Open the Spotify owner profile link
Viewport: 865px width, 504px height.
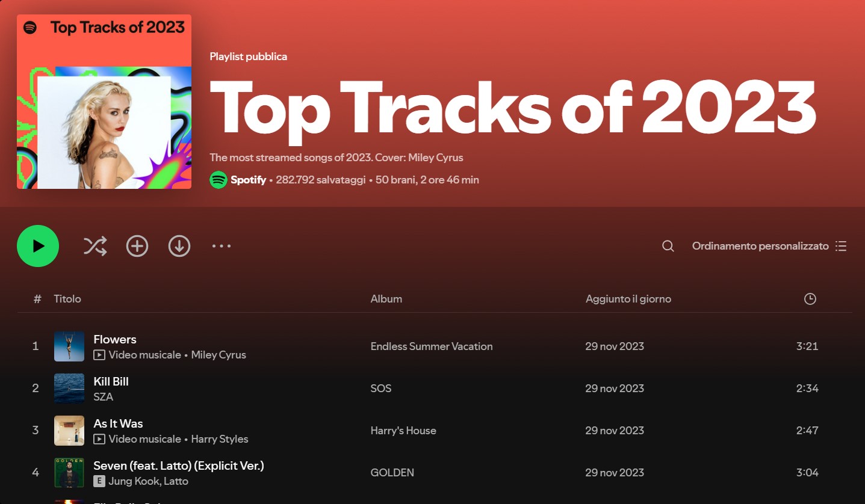click(248, 180)
